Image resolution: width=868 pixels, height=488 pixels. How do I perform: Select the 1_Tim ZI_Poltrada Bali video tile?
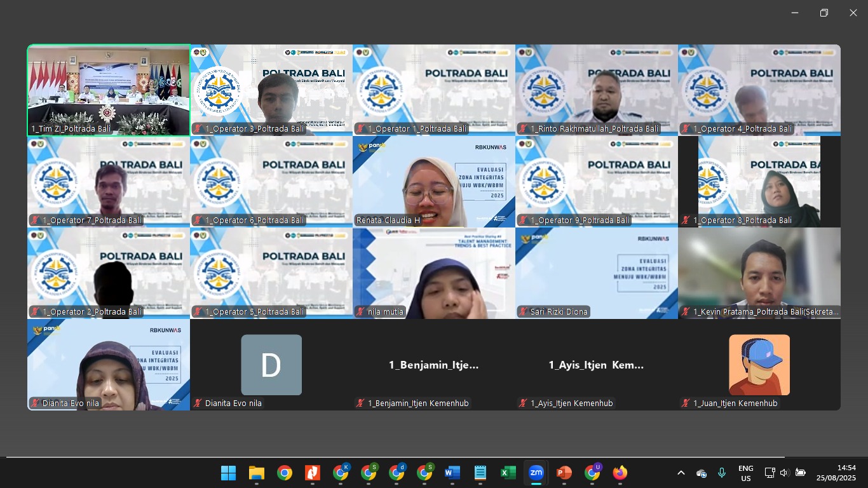click(x=109, y=90)
